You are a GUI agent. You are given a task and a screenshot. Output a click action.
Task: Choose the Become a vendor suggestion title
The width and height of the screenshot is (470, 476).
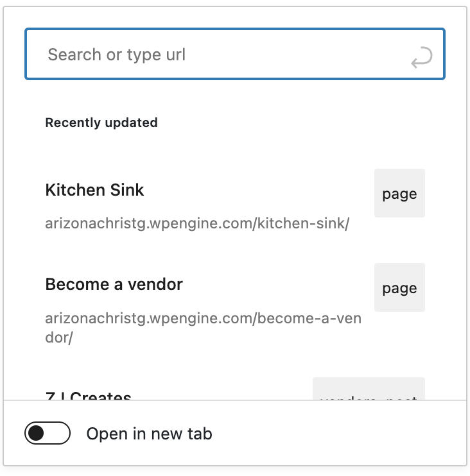[x=114, y=284]
